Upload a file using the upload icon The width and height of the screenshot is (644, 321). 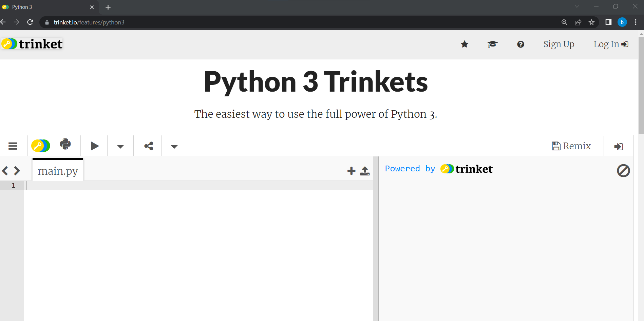(x=364, y=171)
